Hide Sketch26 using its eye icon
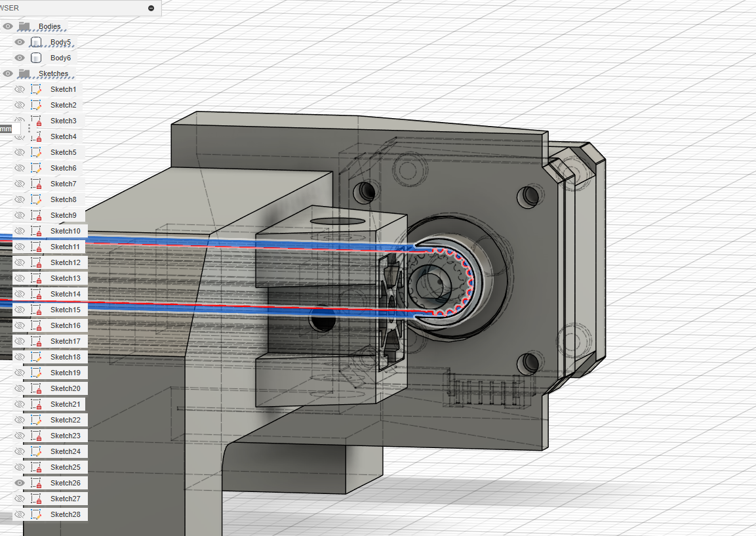This screenshot has height=536, width=756. pyautogui.click(x=20, y=483)
